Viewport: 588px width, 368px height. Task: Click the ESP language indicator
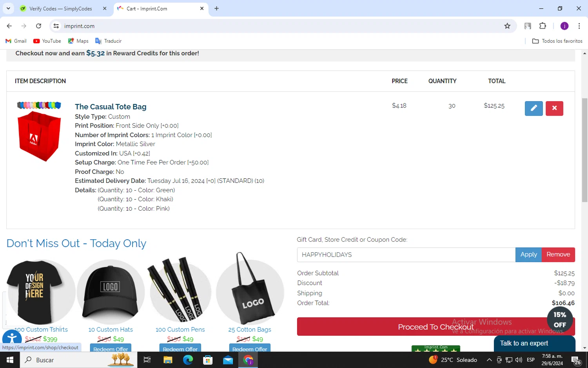[x=531, y=360]
